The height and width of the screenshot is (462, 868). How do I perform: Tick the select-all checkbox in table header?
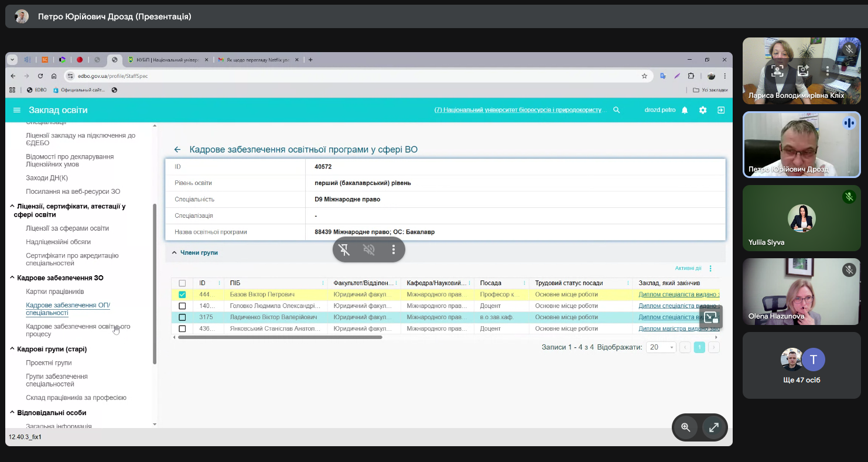(x=182, y=283)
